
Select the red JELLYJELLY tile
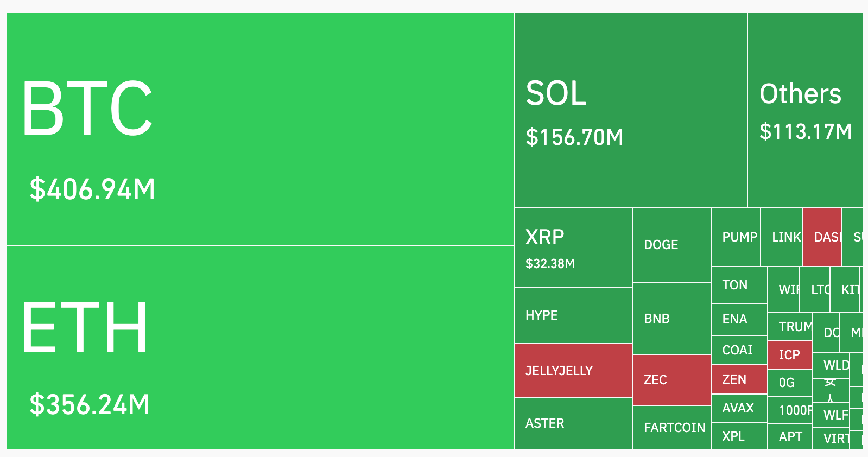pyautogui.click(x=573, y=371)
